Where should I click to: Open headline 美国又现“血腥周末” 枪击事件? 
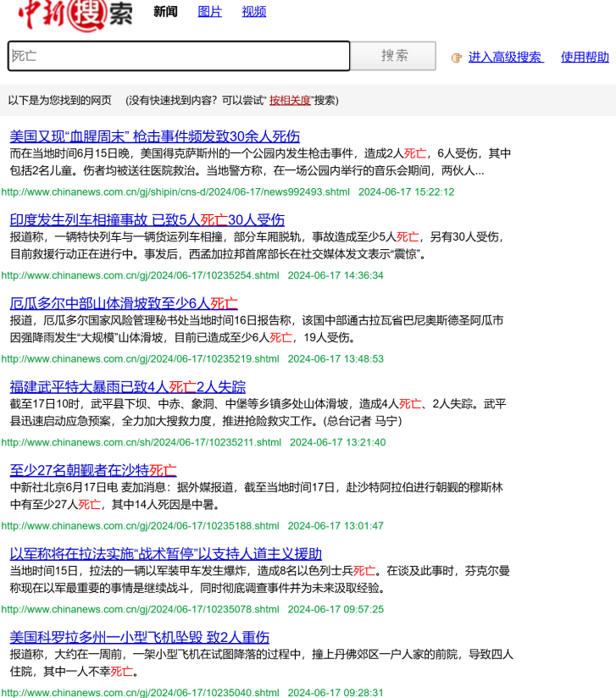coord(154,136)
